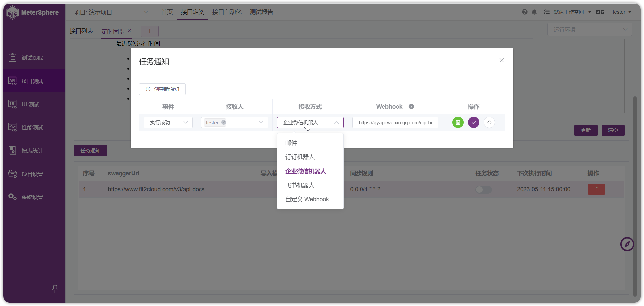644x306 pixels.
Task: Click the task list icon beside workspace
Action: coord(547,12)
